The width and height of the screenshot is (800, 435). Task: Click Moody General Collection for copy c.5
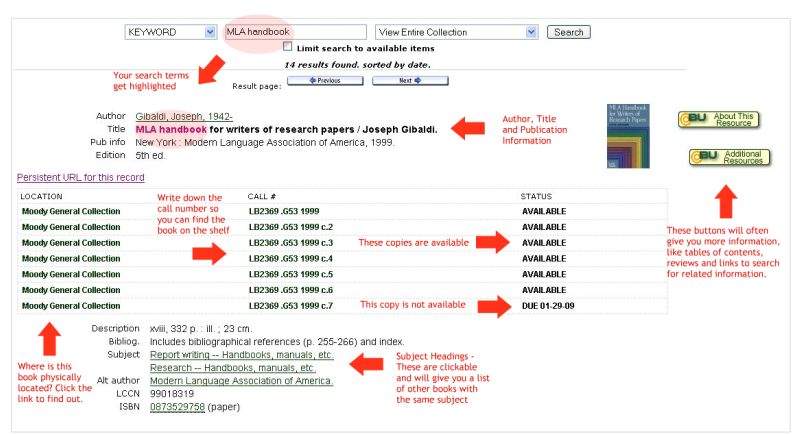(71, 274)
